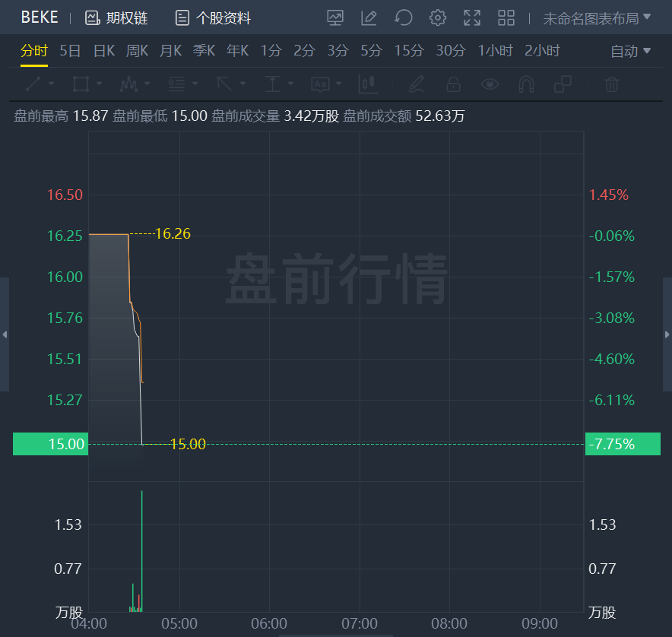Select 15分 interval
Viewport: 672px width, 637px height.
point(409,51)
